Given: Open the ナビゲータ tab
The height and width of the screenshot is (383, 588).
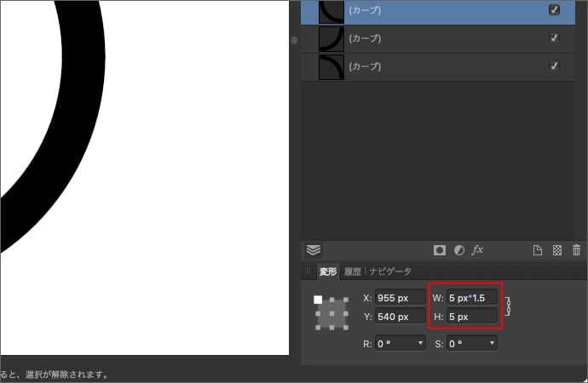Looking at the screenshot, I should click(390, 272).
